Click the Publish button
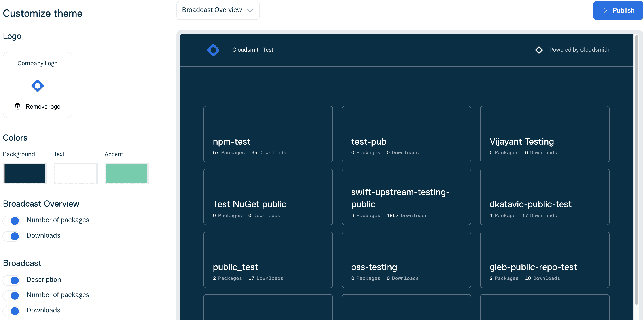Screen dimensions: 644x320 (618, 11)
